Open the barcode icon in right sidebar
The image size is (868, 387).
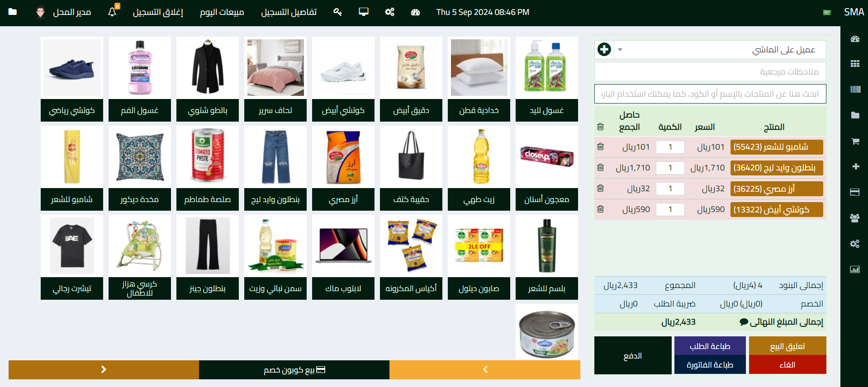(855, 90)
